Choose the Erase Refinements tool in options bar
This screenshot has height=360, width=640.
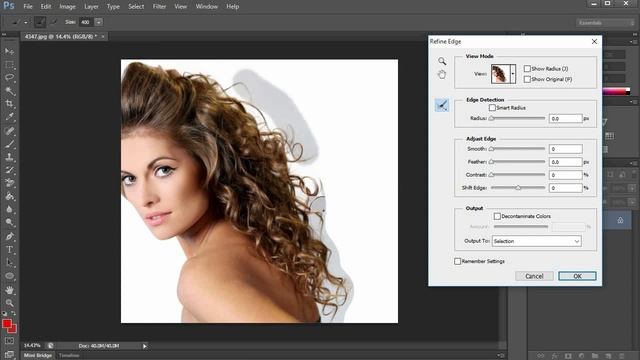coord(53,22)
